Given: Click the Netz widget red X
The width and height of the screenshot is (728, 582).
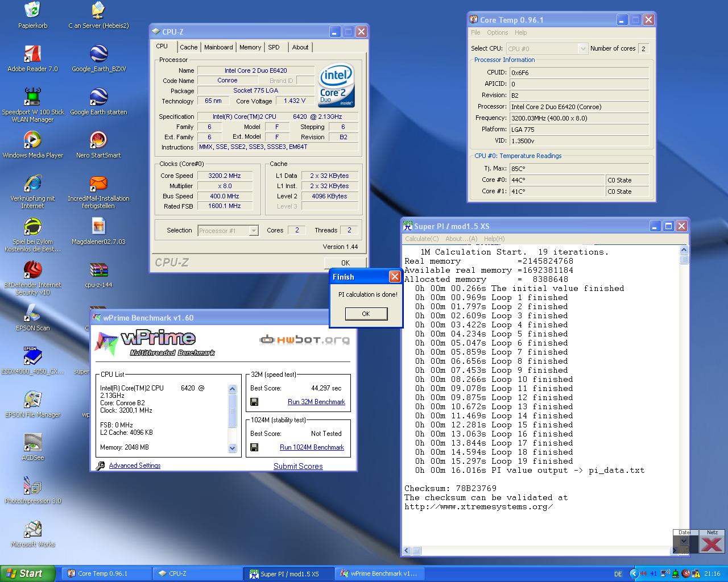Looking at the screenshot, I should coord(712,544).
